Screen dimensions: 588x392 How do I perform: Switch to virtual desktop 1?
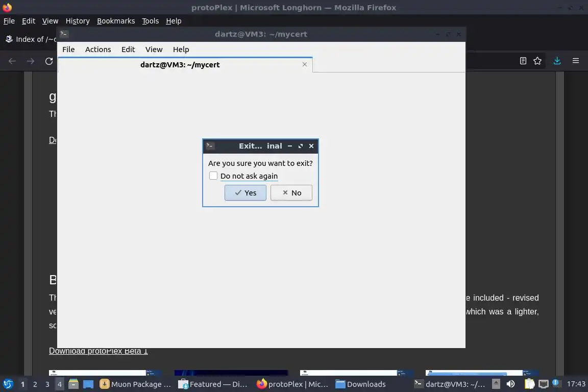pyautogui.click(x=22, y=384)
